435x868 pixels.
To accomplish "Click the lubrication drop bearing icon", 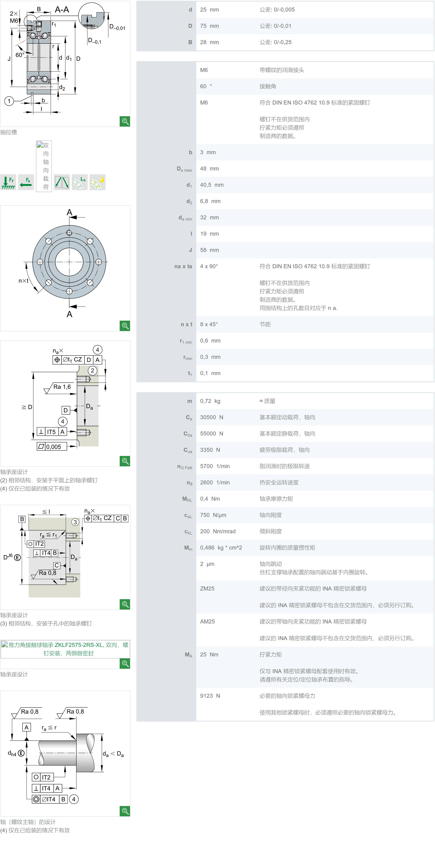I will coord(97,182).
